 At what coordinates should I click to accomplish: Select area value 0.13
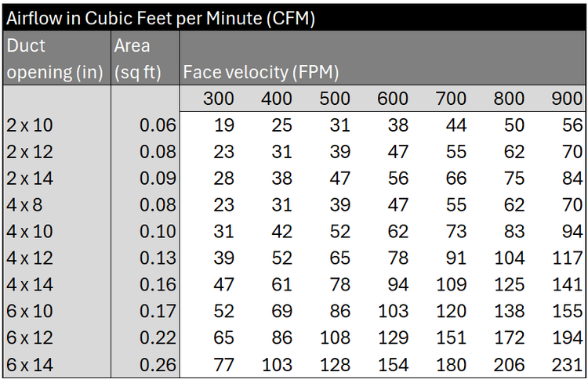[158, 258]
